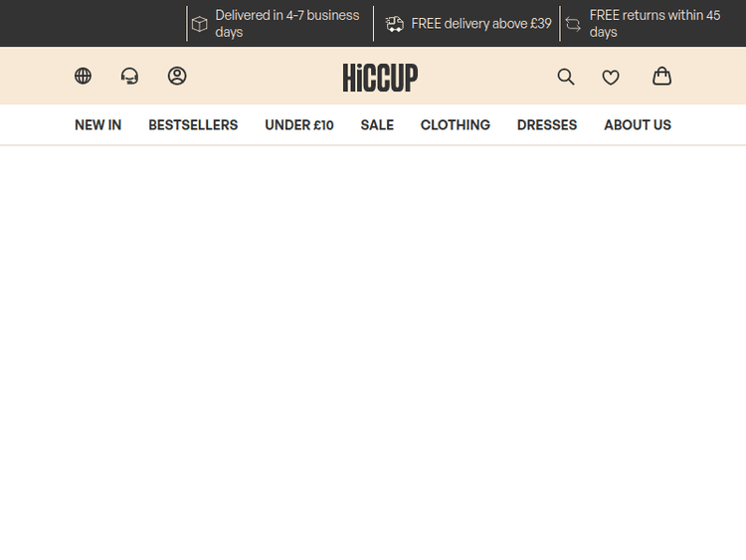Screen dimensions: 746x560
Task: Browse the DRESSES menu item
Action: tap(547, 125)
